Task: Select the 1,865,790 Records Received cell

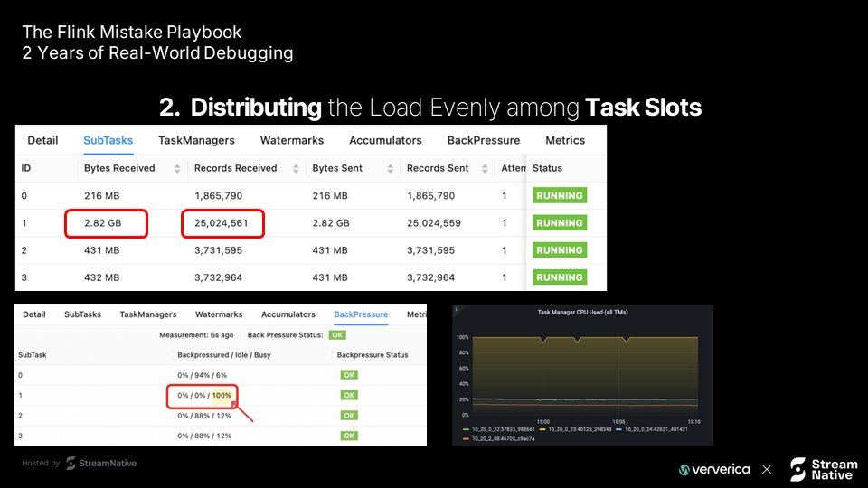Action: tap(218, 196)
